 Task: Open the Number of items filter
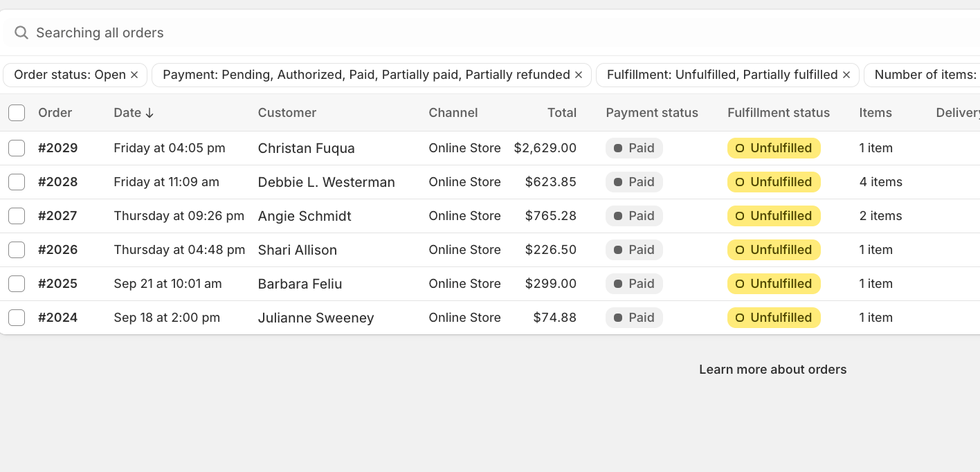tap(927, 74)
